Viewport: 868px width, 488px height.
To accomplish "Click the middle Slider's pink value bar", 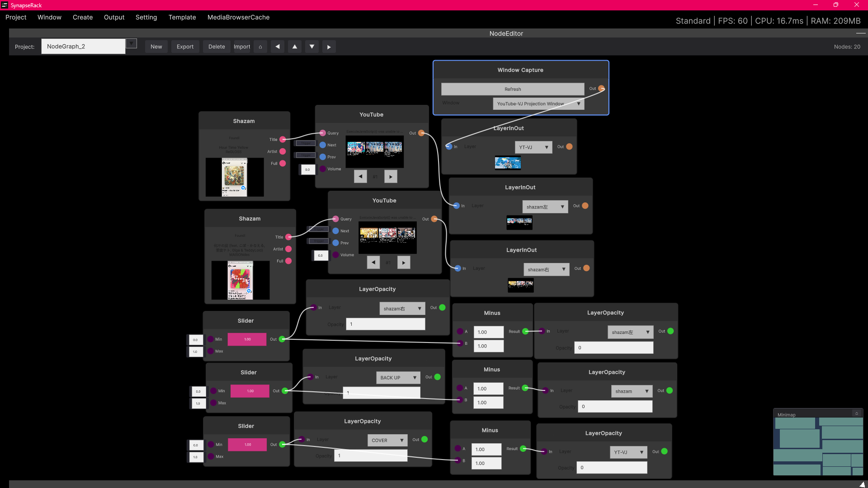I will click(x=250, y=391).
